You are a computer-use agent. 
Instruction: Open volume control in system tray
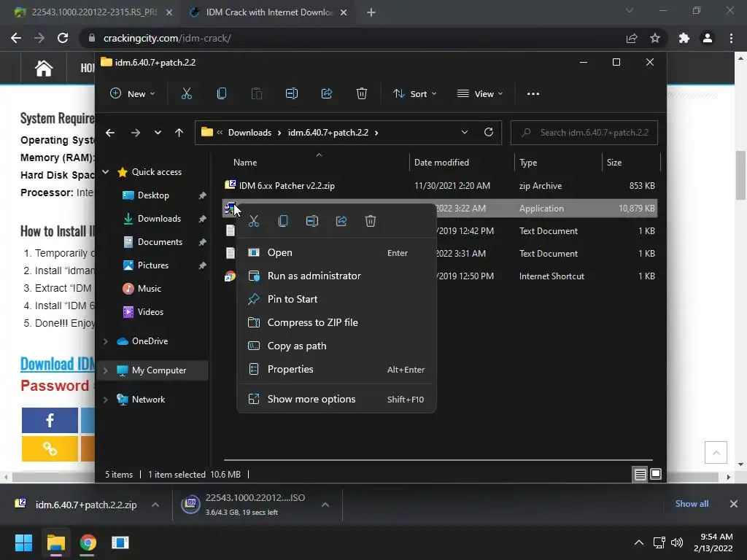(x=676, y=542)
